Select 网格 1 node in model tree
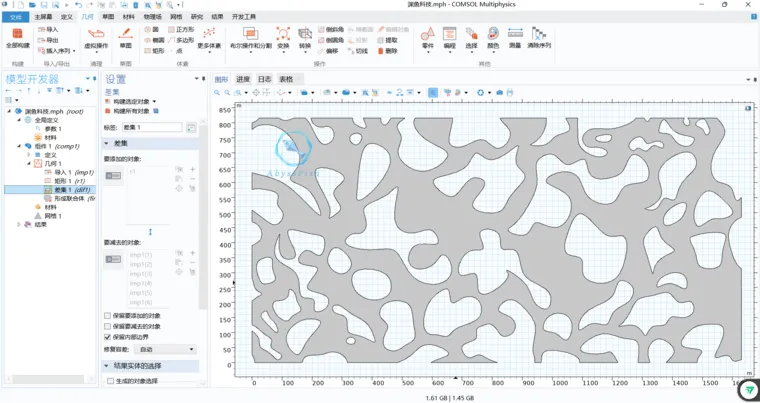This screenshot has height=403, width=760. pyautogui.click(x=48, y=216)
